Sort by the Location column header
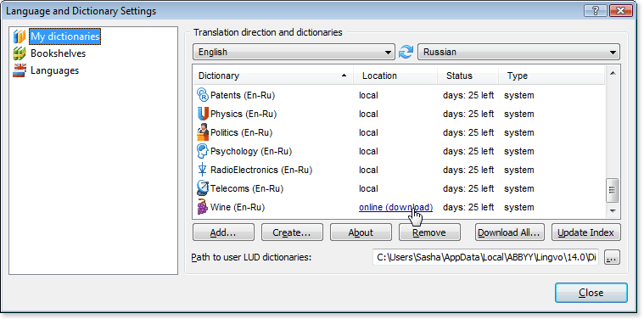The width and height of the screenshot is (644, 319). (395, 76)
